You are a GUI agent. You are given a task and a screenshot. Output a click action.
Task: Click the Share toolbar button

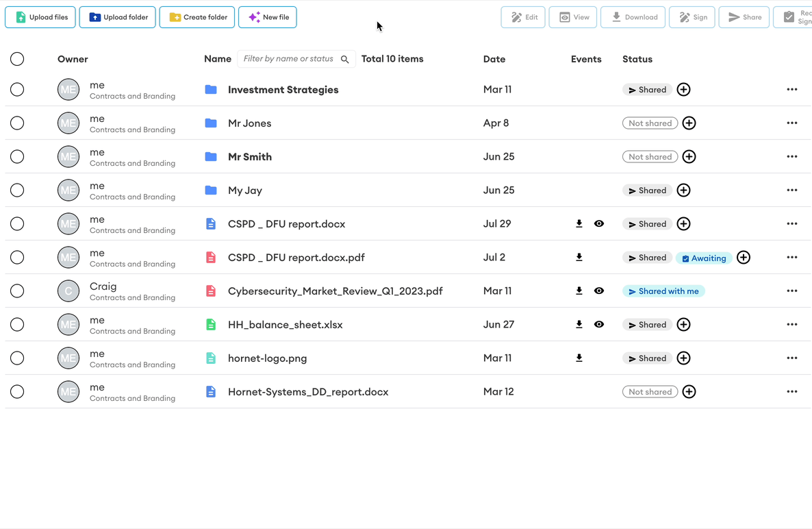tap(744, 17)
